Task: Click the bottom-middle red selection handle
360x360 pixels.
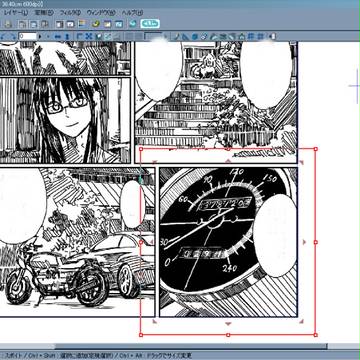Action: (228, 335)
